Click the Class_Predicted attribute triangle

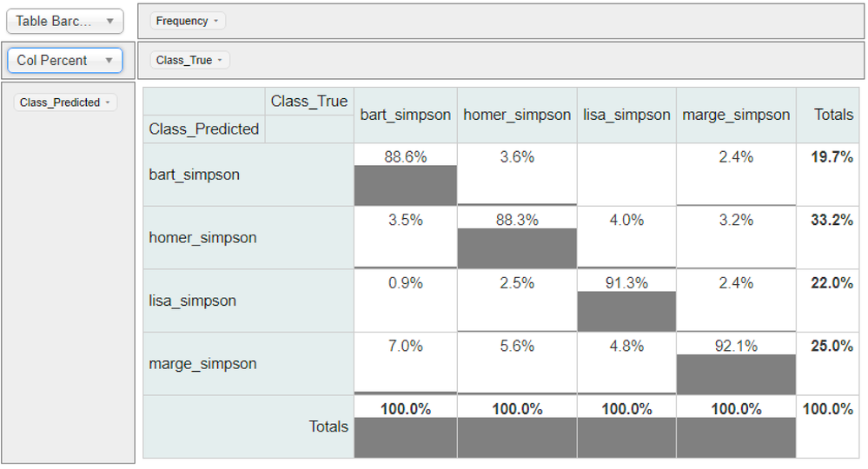(x=108, y=102)
